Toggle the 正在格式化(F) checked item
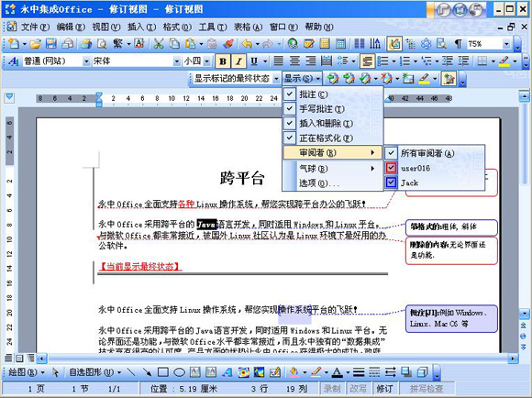The height and width of the screenshot is (398, 532). (333, 138)
